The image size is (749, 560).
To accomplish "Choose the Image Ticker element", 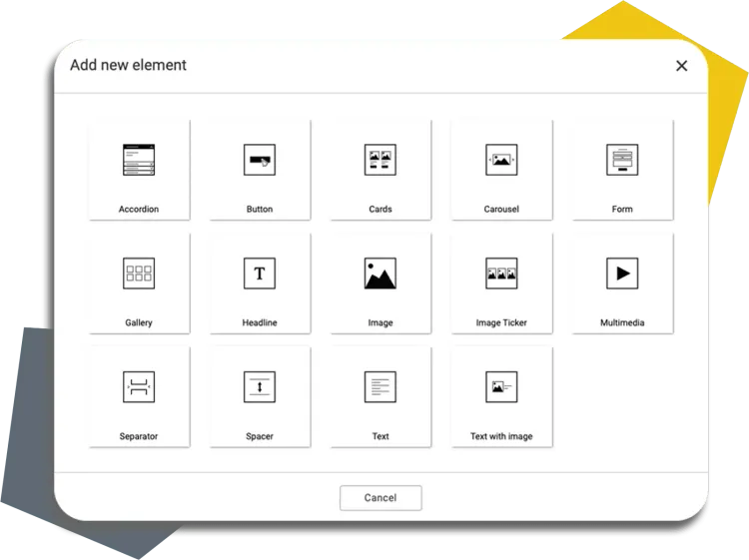I will (501, 283).
